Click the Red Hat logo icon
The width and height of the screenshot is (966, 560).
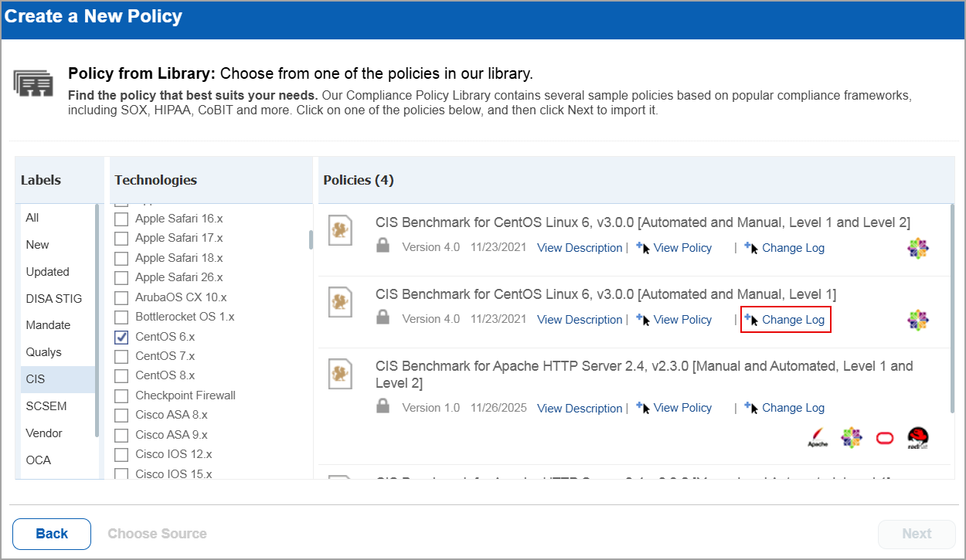click(x=917, y=438)
